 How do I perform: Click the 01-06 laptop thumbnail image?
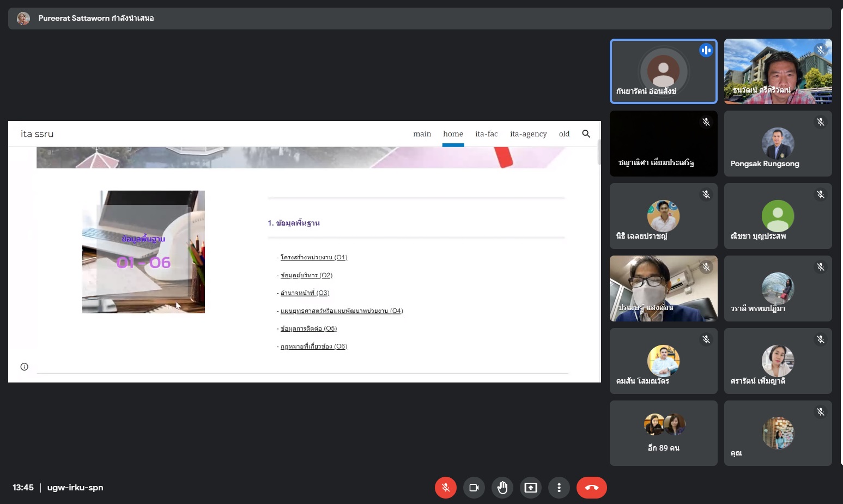pyautogui.click(x=143, y=252)
